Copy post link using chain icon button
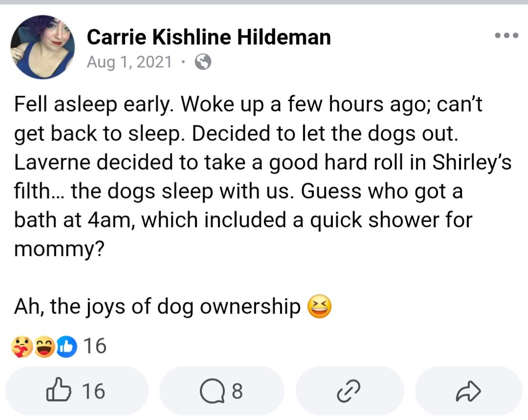Screen dimensions: 528x420 pyautogui.click(x=350, y=391)
